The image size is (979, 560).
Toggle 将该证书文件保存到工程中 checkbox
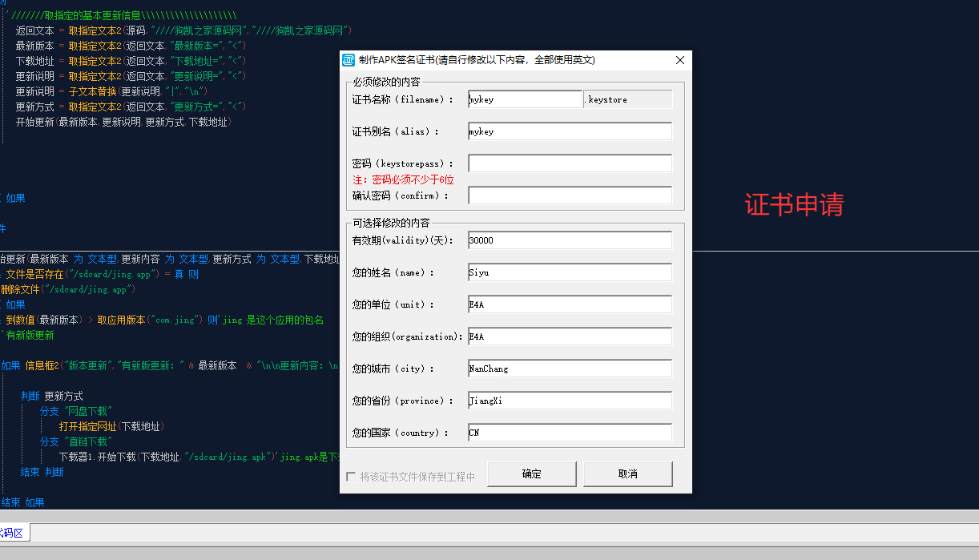351,477
